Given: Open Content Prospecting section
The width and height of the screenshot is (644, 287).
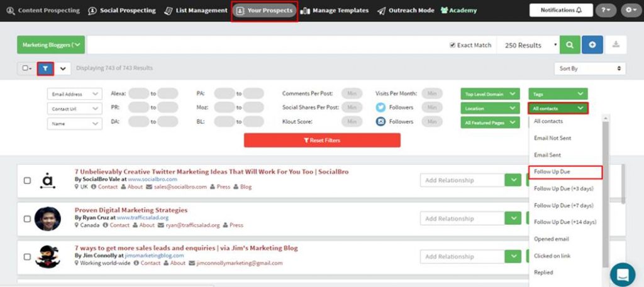Looking at the screenshot, I should (x=43, y=11).
